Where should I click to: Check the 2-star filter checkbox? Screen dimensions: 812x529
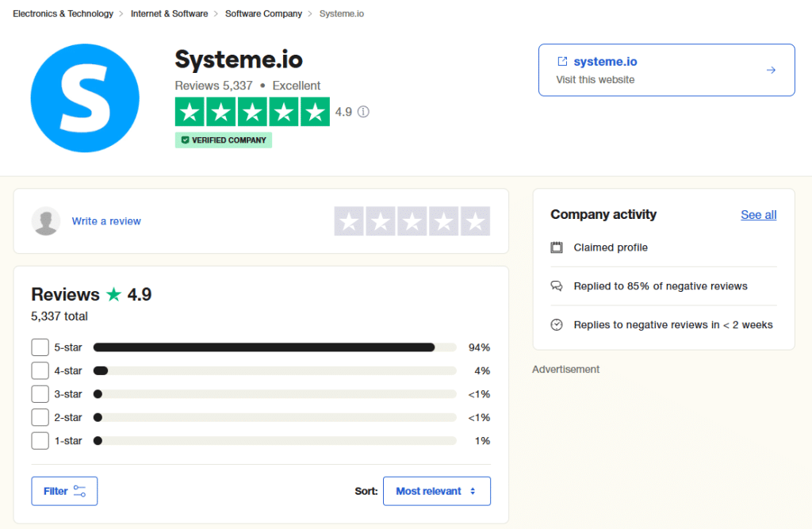coord(40,417)
